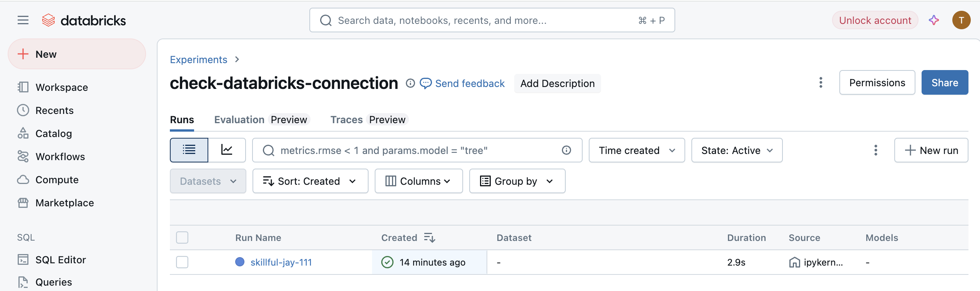Expand the Sort: Created dropdown
980x291 pixels.
click(x=310, y=181)
